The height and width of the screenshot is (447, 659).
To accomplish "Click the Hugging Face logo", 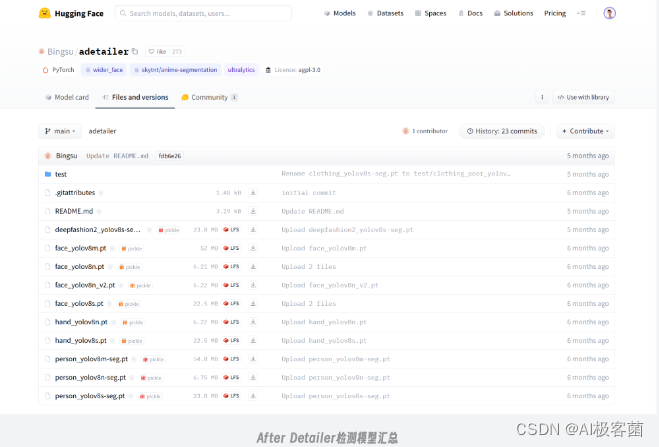I will (71, 13).
